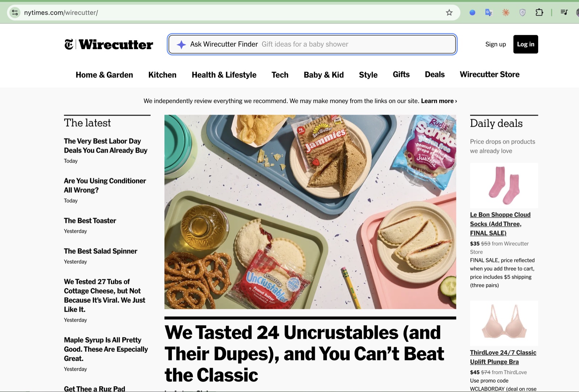Go to the Gifts section
This screenshot has height=392, width=579.
401,74
